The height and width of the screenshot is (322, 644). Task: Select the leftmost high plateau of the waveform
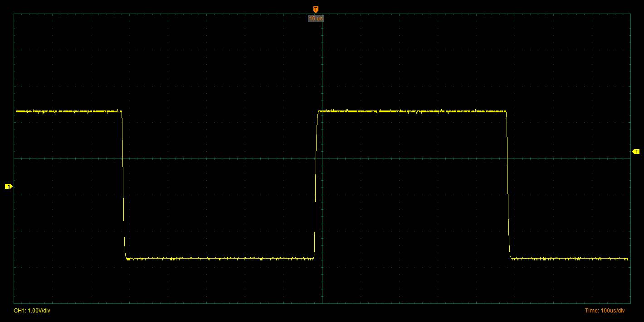[68, 111]
